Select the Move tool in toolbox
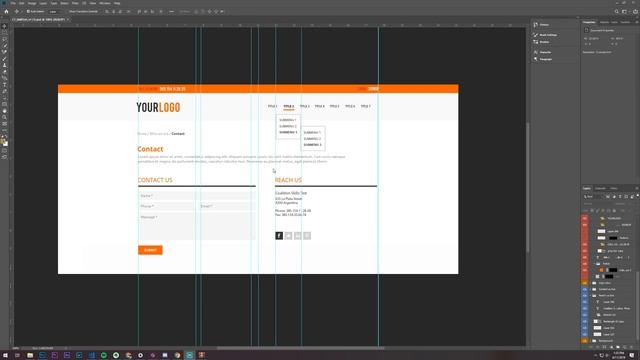 point(4,26)
